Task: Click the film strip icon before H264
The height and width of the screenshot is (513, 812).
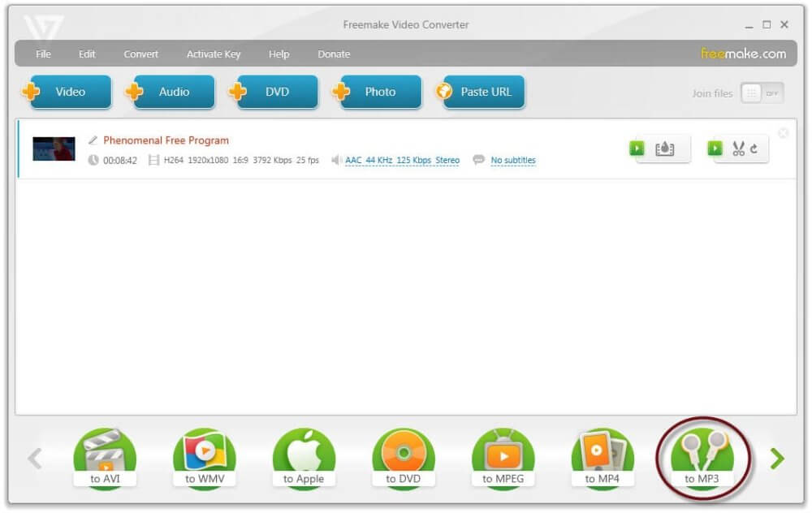Action: (153, 160)
